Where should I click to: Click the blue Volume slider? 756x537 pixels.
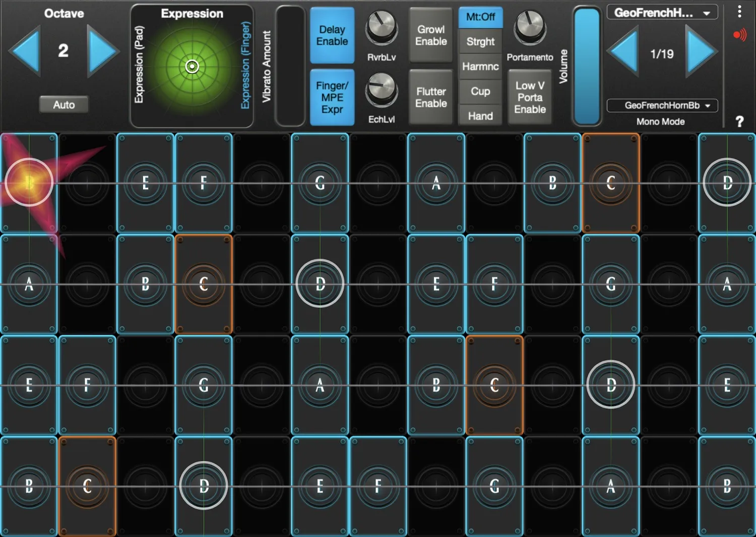587,66
